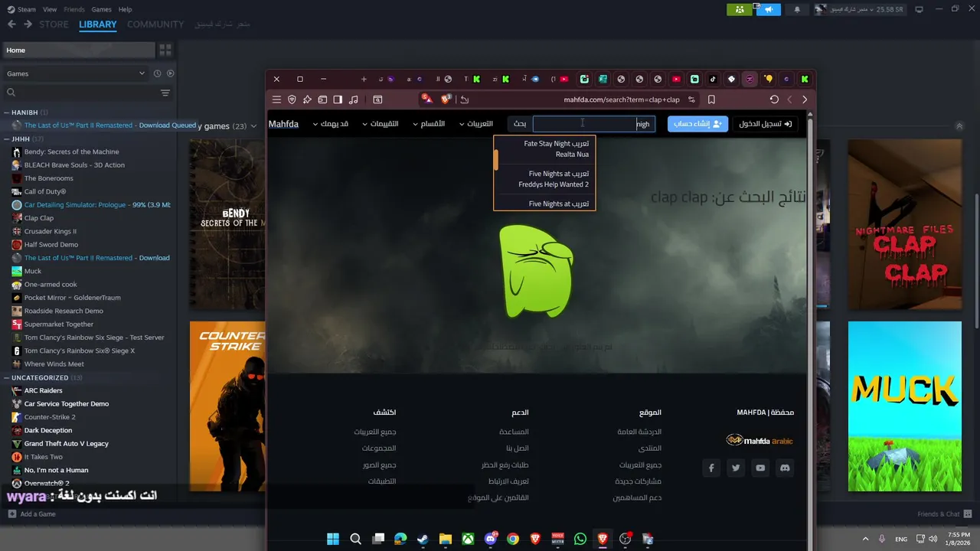Image resolution: width=980 pixels, height=551 pixels.
Task: Open Steam library filter options icon
Action: point(165,93)
